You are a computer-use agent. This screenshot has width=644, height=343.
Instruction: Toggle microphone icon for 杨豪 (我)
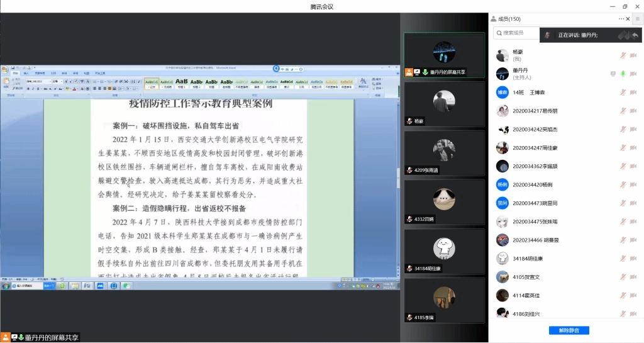point(623,55)
